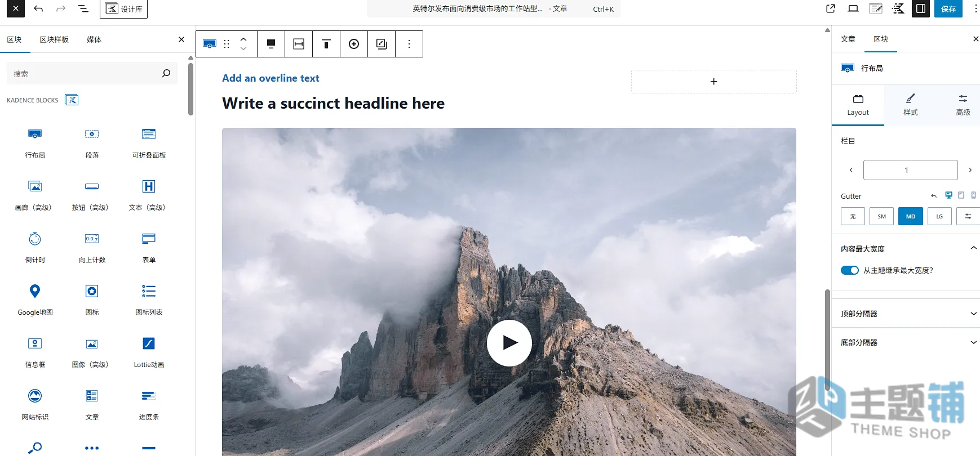The width and height of the screenshot is (980, 456).
Task: Close the block inserter panel
Action: 181,39
